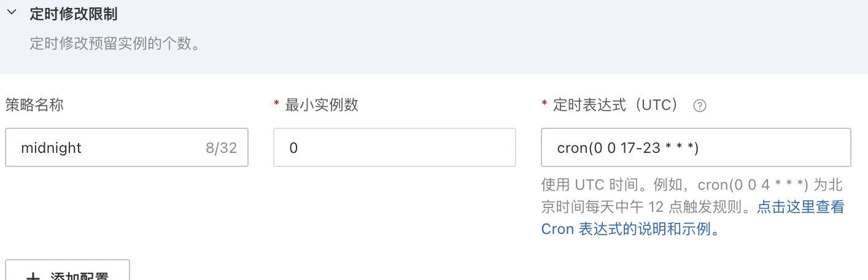This screenshot has height=280, width=868.
Task: Open the 点击这里查看 link
Action: 800,207
